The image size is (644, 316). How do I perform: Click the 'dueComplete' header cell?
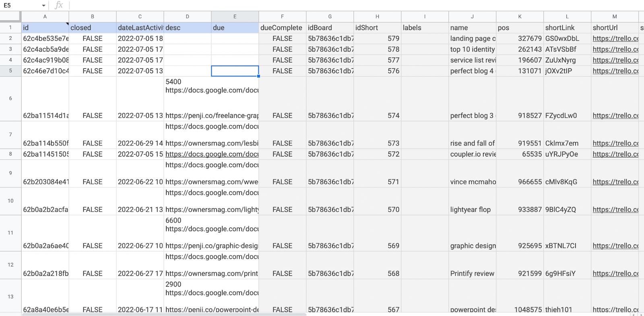coord(282,28)
